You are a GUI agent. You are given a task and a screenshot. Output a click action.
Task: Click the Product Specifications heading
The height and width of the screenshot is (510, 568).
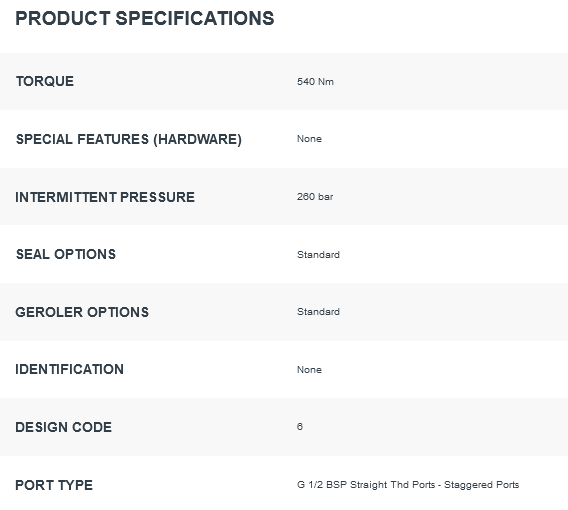coord(145,18)
